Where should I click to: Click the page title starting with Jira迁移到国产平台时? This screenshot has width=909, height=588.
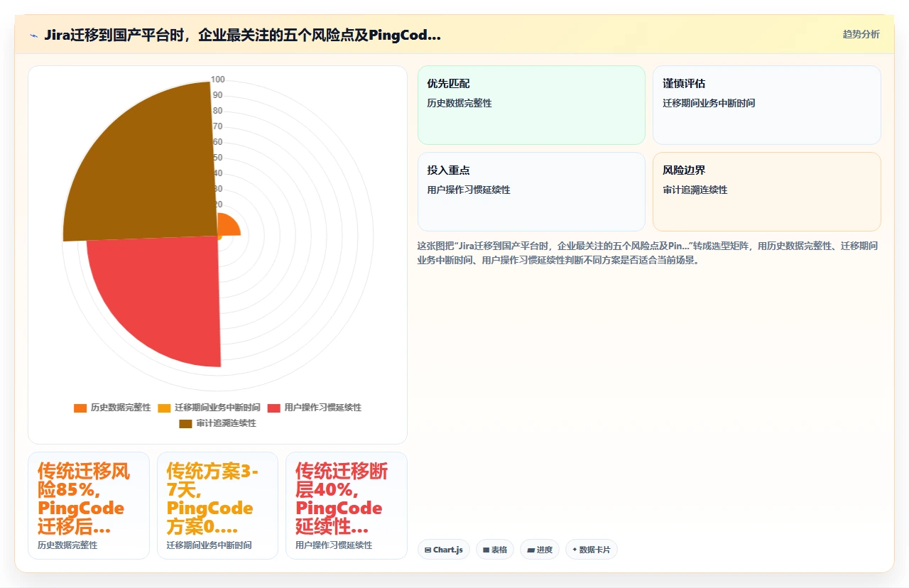242,35
